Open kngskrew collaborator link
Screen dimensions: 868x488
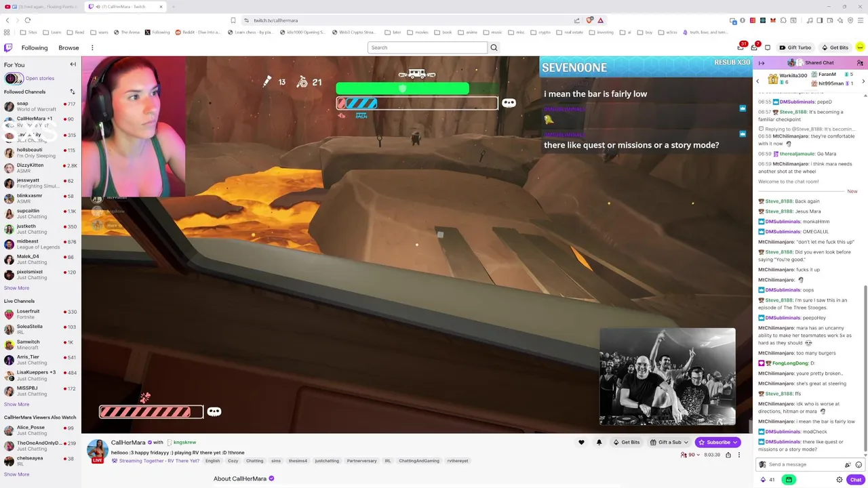tap(182, 443)
